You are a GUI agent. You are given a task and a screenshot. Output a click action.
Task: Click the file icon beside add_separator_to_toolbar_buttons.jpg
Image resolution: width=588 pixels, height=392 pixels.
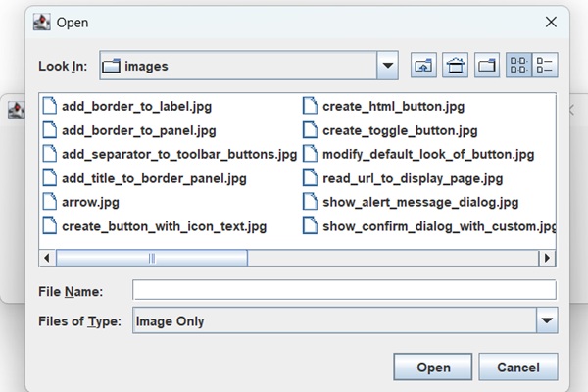click(50, 154)
